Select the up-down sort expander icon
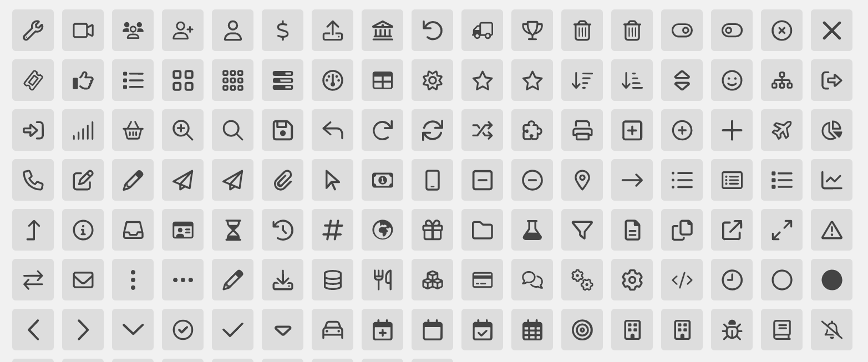The height and width of the screenshot is (362, 868). (x=682, y=80)
